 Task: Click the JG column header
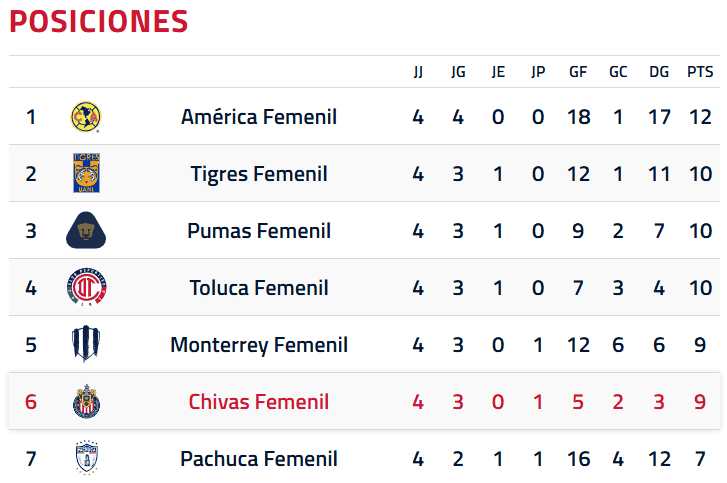pyautogui.click(x=458, y=72)
